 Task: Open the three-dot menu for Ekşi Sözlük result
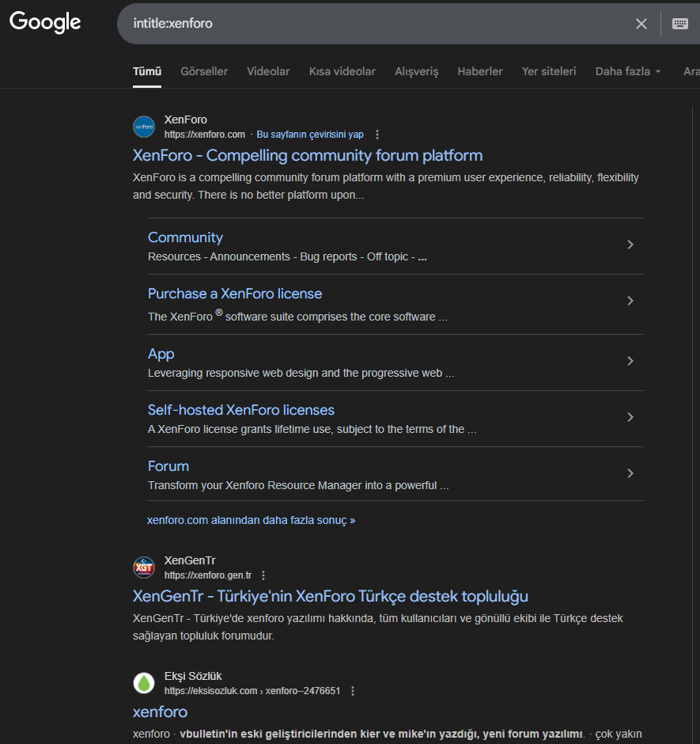pos(352,691)
